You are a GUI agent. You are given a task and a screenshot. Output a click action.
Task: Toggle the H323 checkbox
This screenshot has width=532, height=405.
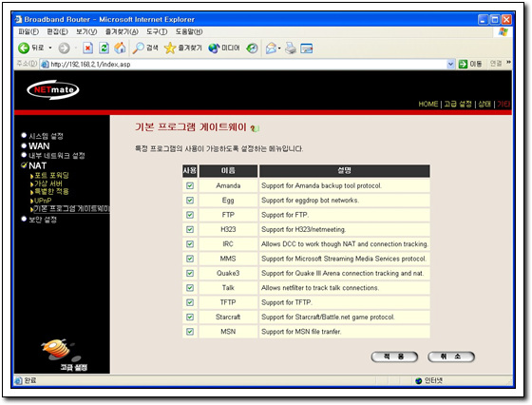[190, 229]
